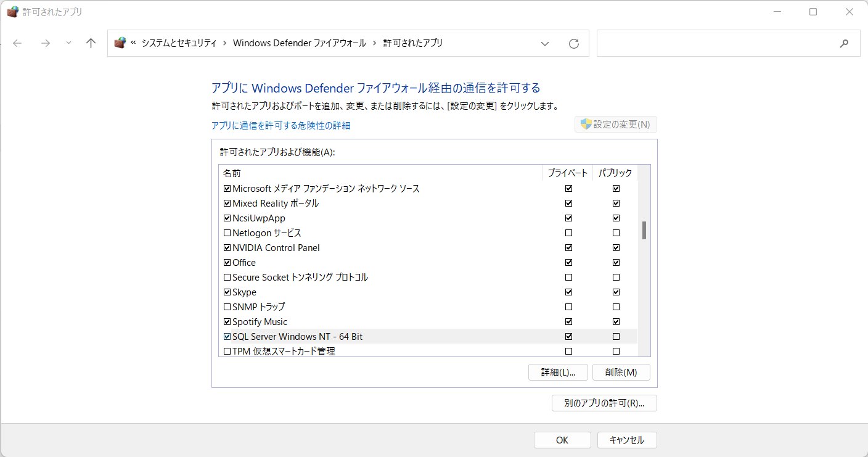Maximize the window
This screenshot has width=868, height=457.
813,12
